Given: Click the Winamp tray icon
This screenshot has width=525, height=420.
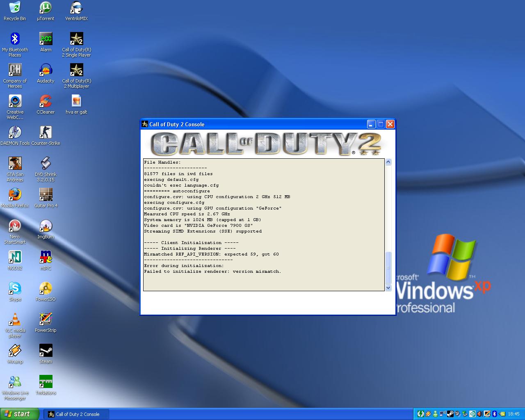Looking at the screenshot, I should [428, 414].
